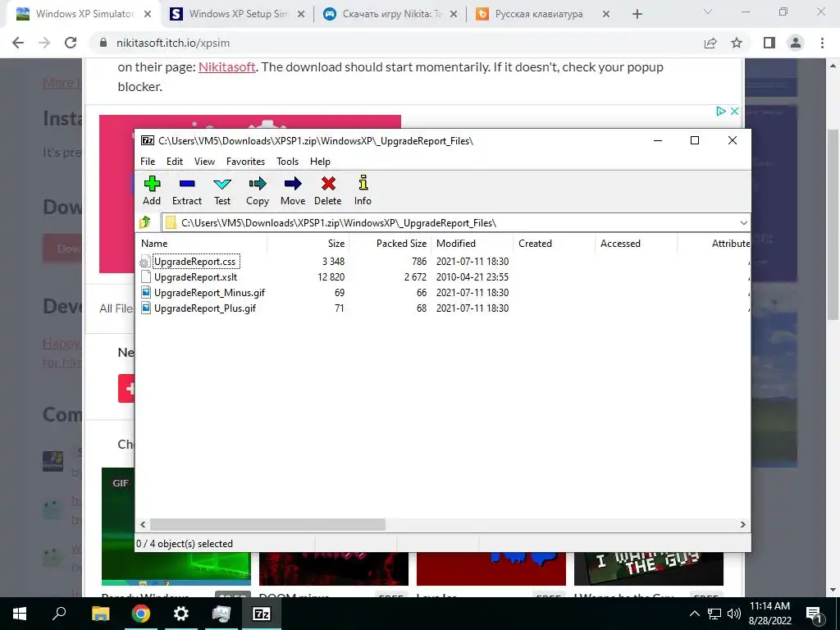Screen dimensions: 840x630
Task: Click the Test archive icon
Action: (221, 185)
